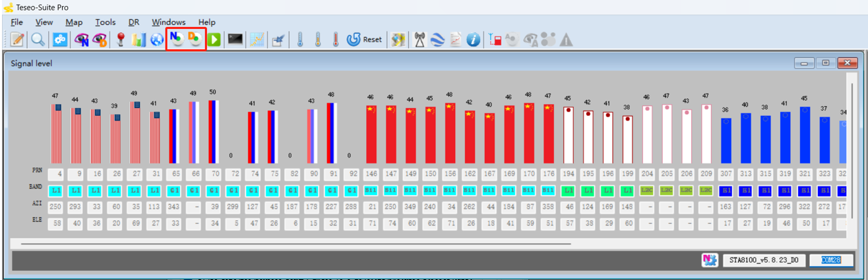868x280 pixels.
Task: Click the blue information icon
Action: (473, 40)
